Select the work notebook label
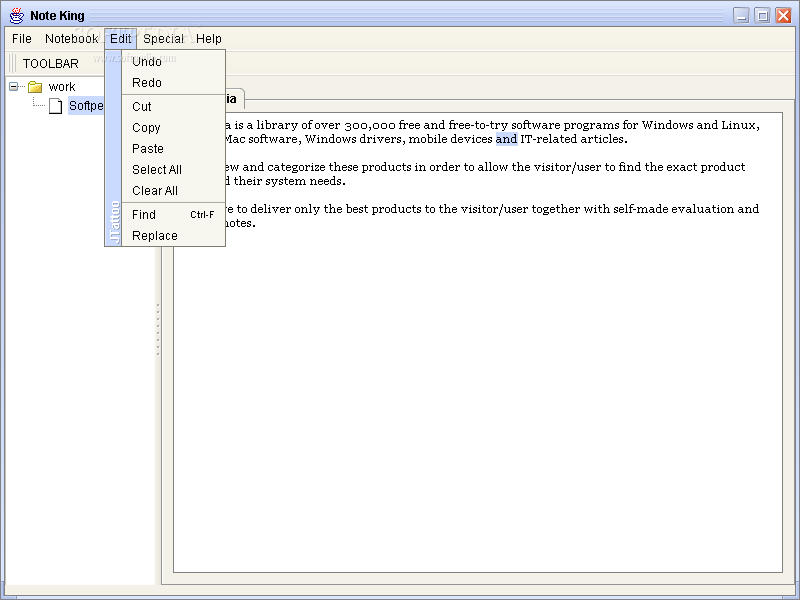The width and height of the screenshot is (800, 600). 62,87
